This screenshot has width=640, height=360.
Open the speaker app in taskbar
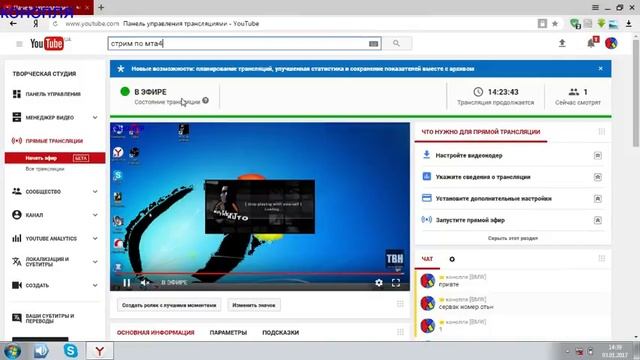click(41, 351)
